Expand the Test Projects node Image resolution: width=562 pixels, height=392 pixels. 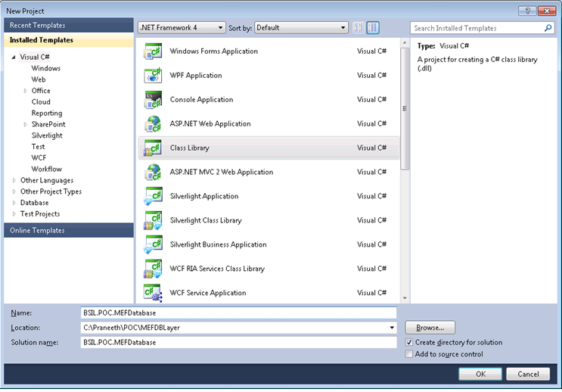(x=14, y=213)
